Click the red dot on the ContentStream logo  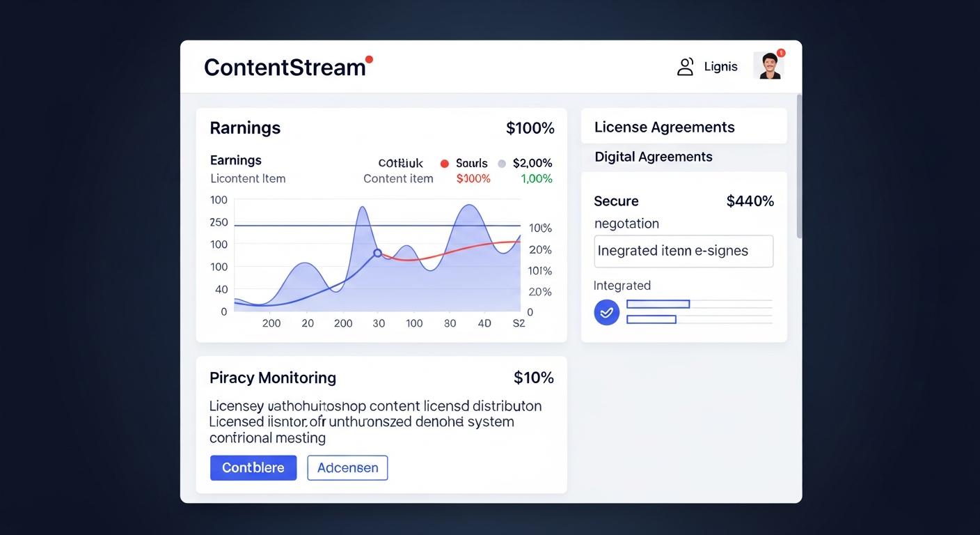tap(370, 59)
